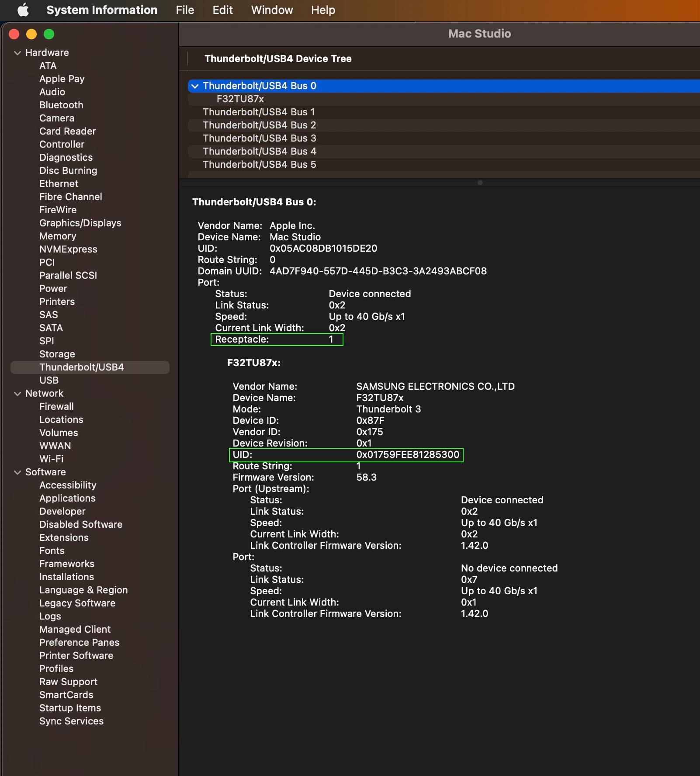This screenshot has width=700, height=776.
Task: Select Diagnostics in sidebar
Action: [66, 157]
